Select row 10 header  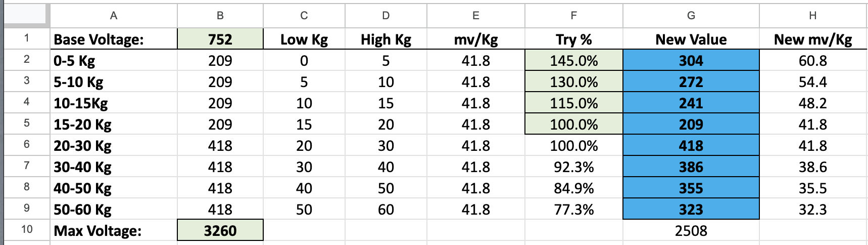(x=27, y=230)
